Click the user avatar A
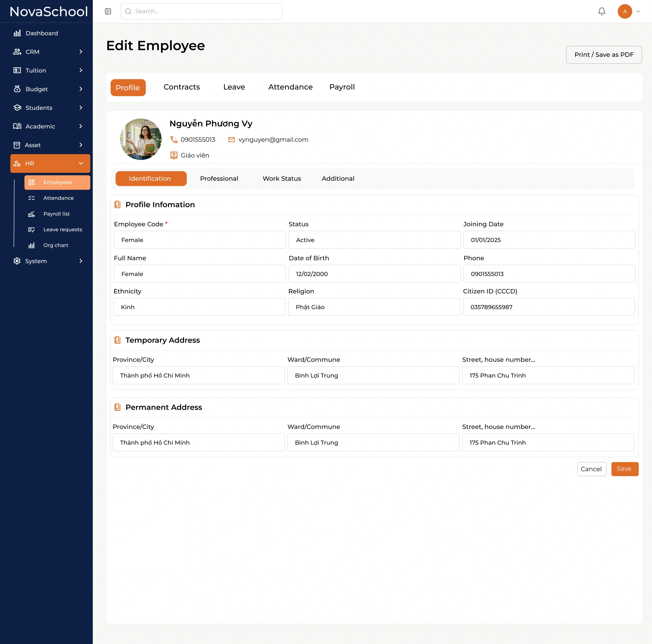The height and width of the screenshot is (644, 652). point(625,12)
